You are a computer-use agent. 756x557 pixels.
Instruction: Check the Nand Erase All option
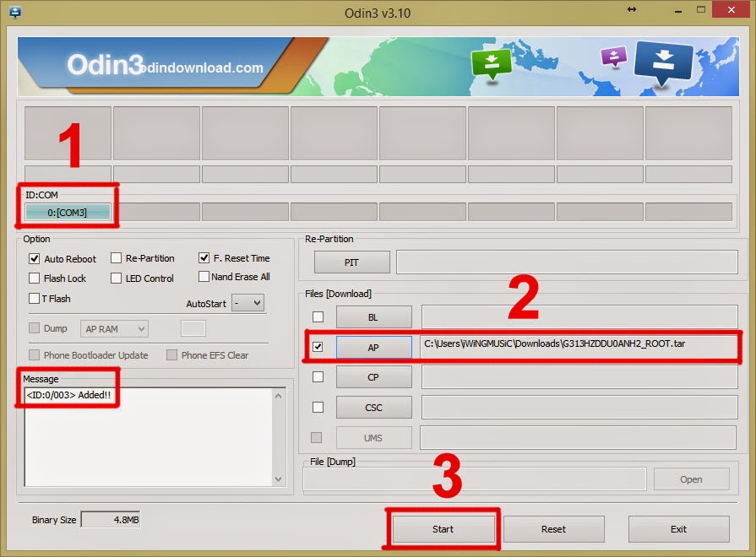tap(204, 277)
